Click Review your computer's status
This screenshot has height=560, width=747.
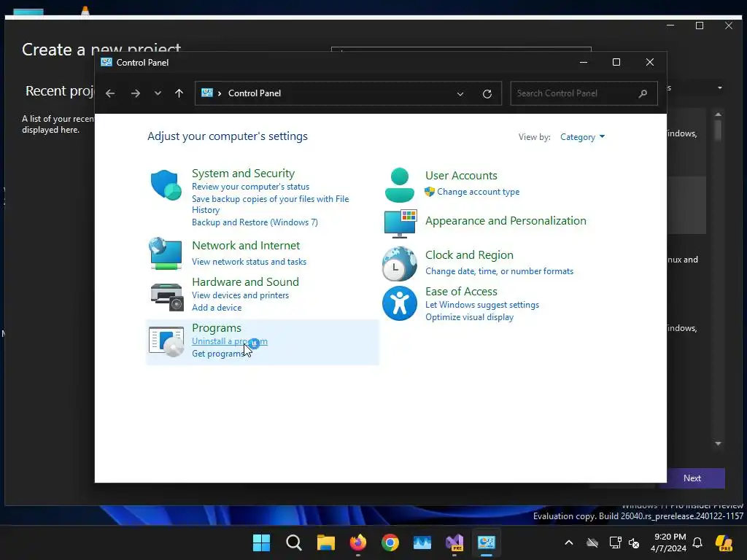pos(251,187)
